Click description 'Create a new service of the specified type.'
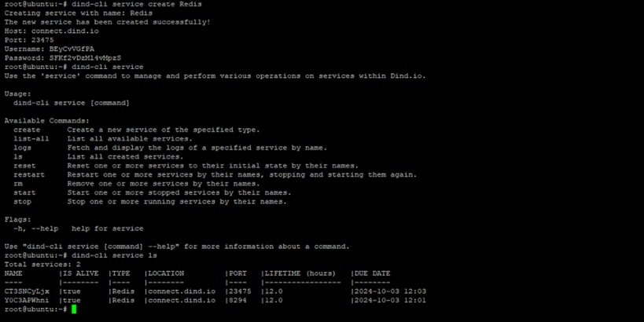The image size is (644, 322). [x=164, y=130]
